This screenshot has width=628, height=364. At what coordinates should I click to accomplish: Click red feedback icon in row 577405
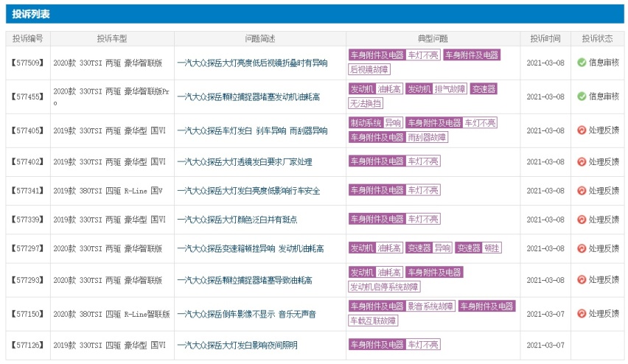tap(582, 130)
